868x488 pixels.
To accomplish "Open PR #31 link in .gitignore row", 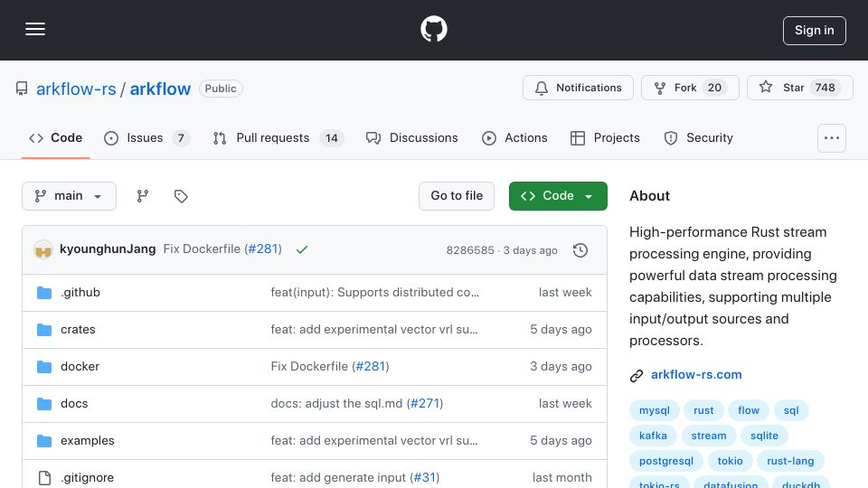I will pyautogui.click(x=425, y=478).
